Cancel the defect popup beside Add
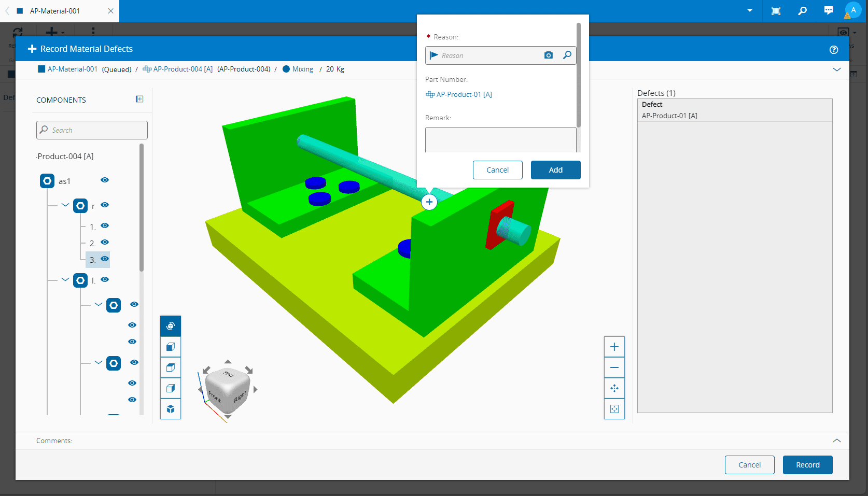Viewport: 868px width, 496px height. point(498,170)
